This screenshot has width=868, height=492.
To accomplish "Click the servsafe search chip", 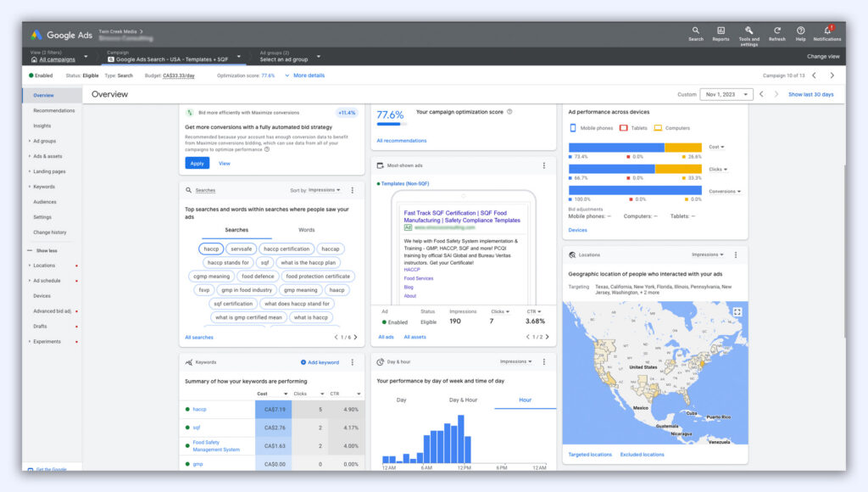I will 242,249.
